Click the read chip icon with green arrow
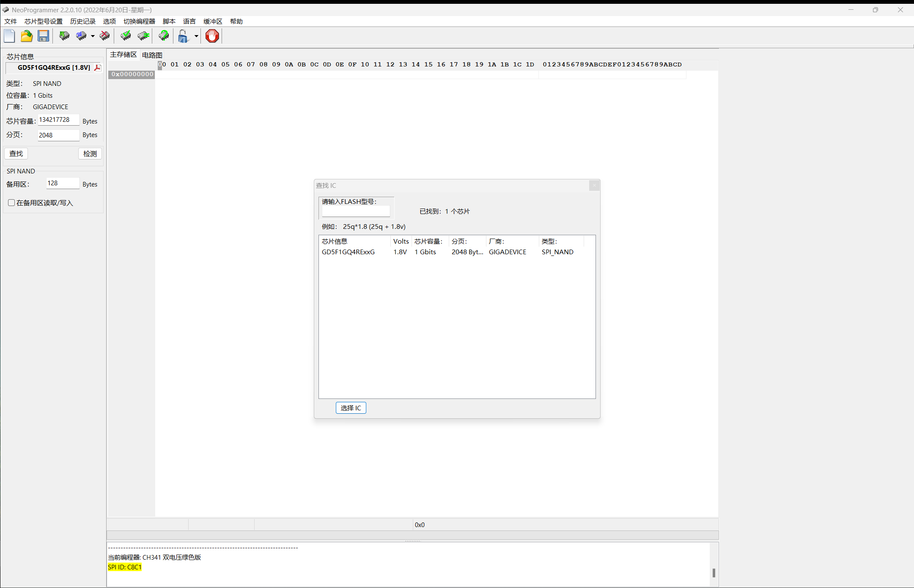This screenshot has width=914, height=588. 64,36
